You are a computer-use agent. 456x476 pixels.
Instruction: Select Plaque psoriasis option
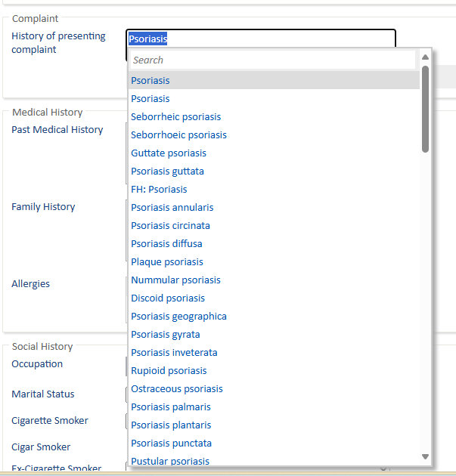point(166,262)
